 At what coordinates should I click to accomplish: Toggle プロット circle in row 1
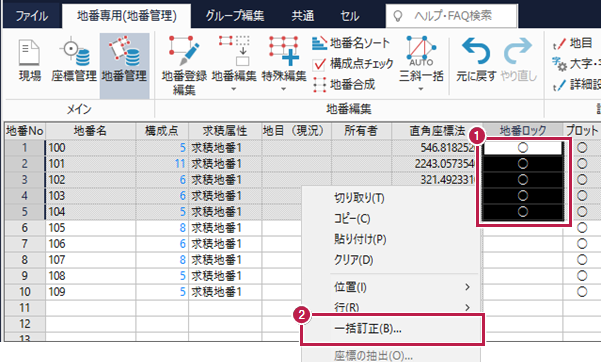(582, 148)
